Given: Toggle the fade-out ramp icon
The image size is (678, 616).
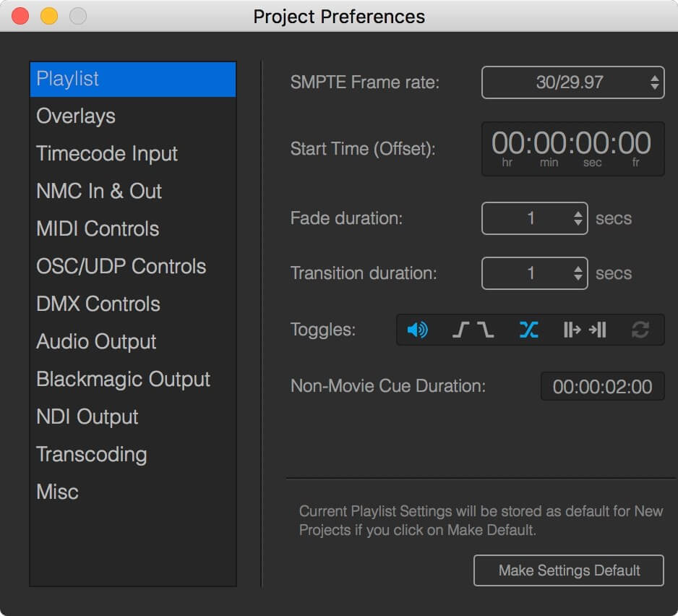Looking at the screenshot, I should click(x=486, y=330).
